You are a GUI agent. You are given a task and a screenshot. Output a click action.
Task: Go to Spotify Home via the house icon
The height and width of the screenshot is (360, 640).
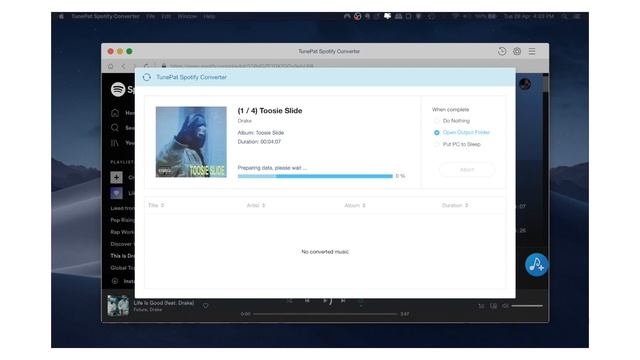(x=115, y=113)
